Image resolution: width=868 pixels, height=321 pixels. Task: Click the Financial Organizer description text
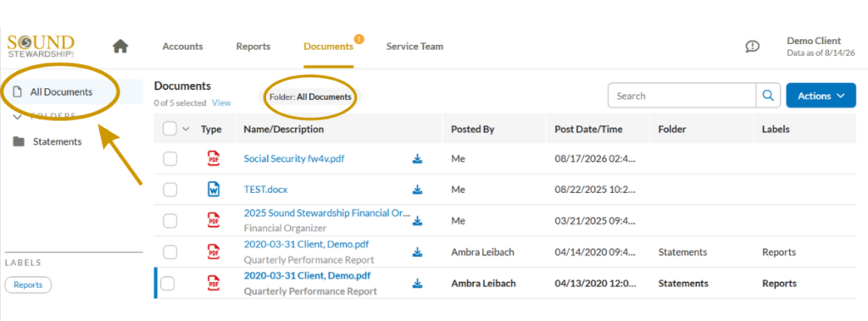click(x=285, y=228)
